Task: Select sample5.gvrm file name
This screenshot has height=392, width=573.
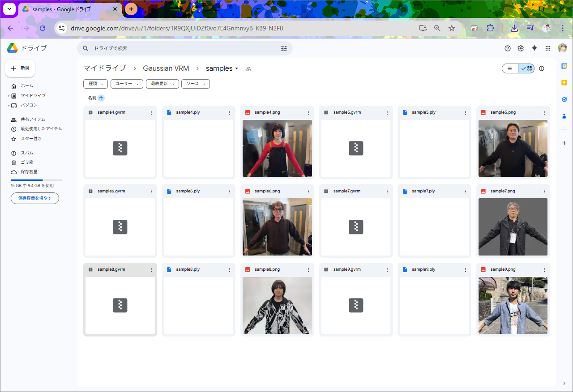Action: point(347,112)
